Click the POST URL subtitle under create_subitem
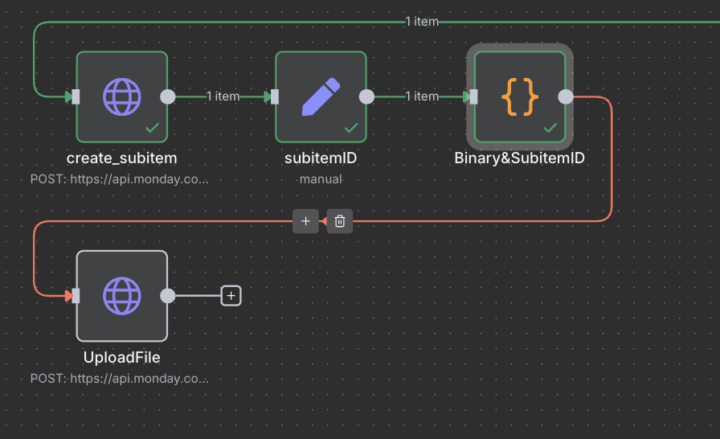Screen dimensions: 720x439 (119, 179)
